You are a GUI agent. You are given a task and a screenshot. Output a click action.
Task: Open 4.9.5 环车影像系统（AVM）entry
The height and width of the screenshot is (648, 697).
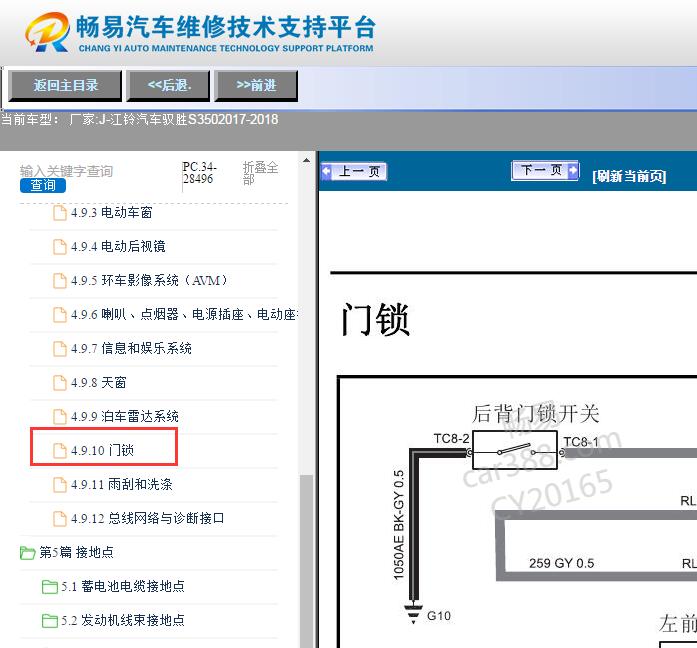[x=149, y=281]
